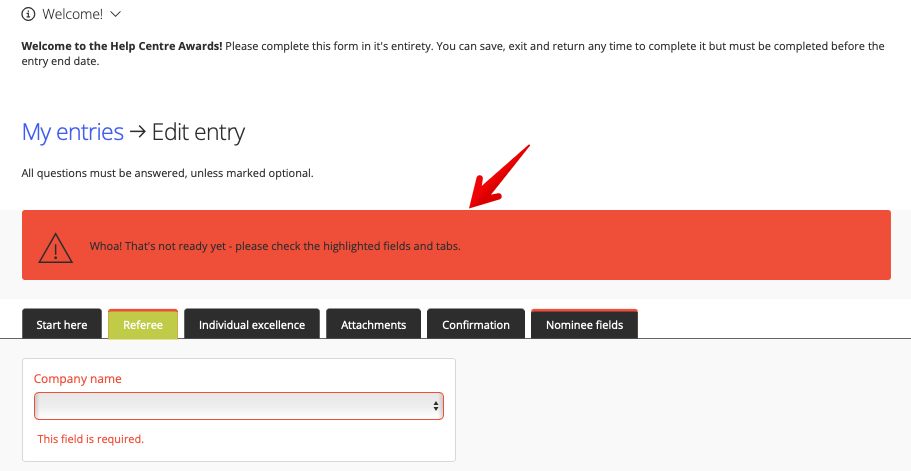Viewport: 911px width, 471px height.
Task: Click the red annotation arrow pointing at banner
Action: point(499,177)
